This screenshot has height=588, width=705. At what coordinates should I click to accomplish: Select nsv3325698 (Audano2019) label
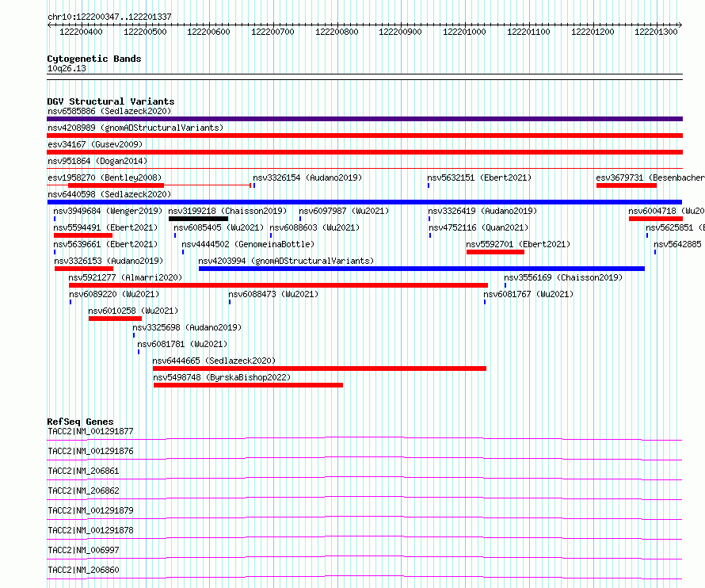[x=187, y=327]
